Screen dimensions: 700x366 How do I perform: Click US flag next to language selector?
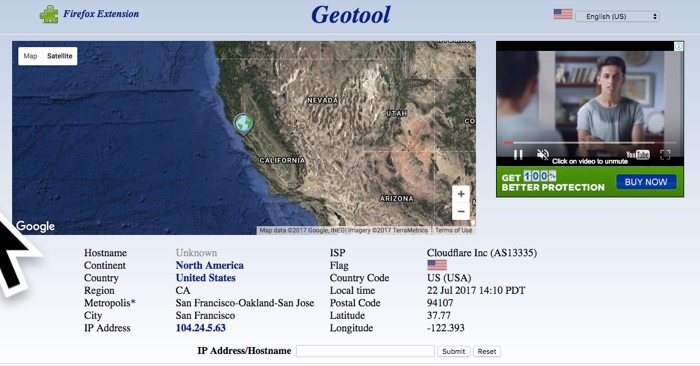point(563,14)
